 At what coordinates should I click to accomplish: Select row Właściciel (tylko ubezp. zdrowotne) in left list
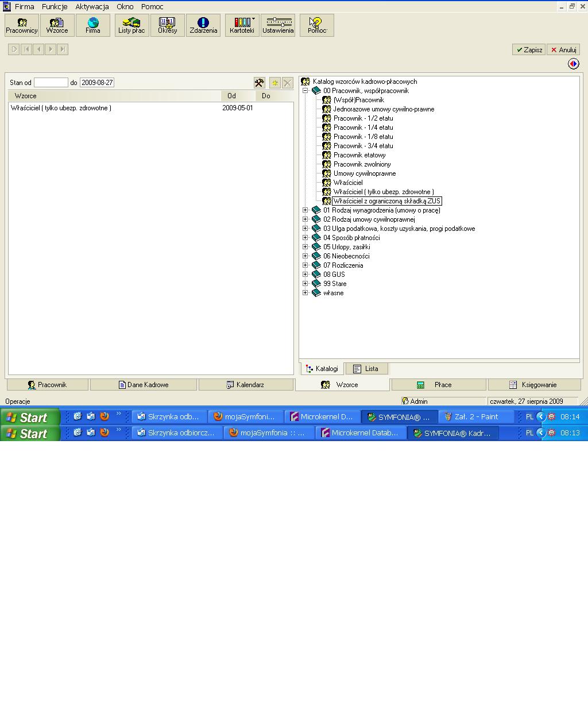point(150,108)
